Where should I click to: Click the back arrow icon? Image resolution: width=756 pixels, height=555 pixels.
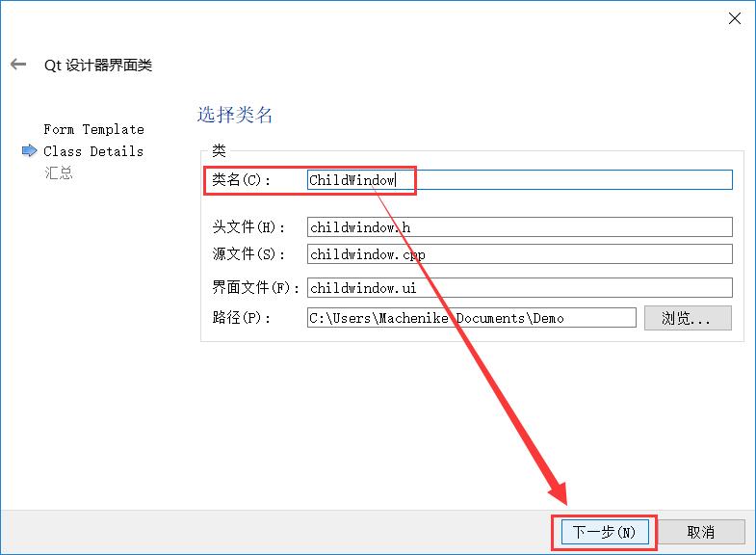tap(17, 65)
